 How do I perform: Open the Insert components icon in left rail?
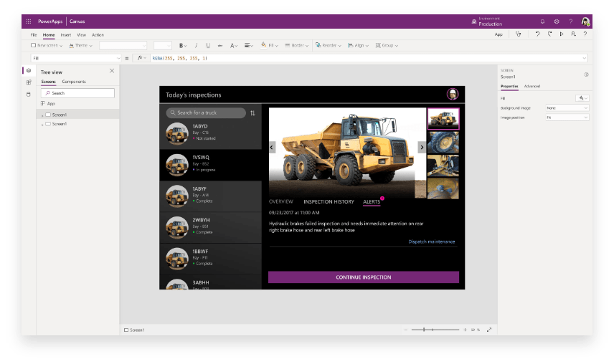pyautogui.click(x=29, y=82)
